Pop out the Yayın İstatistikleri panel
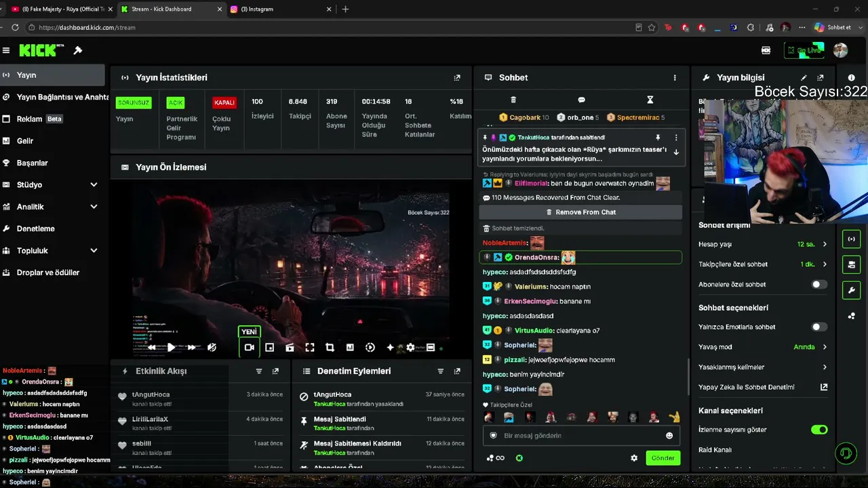 pyautogui.click(x=457, y=78)
